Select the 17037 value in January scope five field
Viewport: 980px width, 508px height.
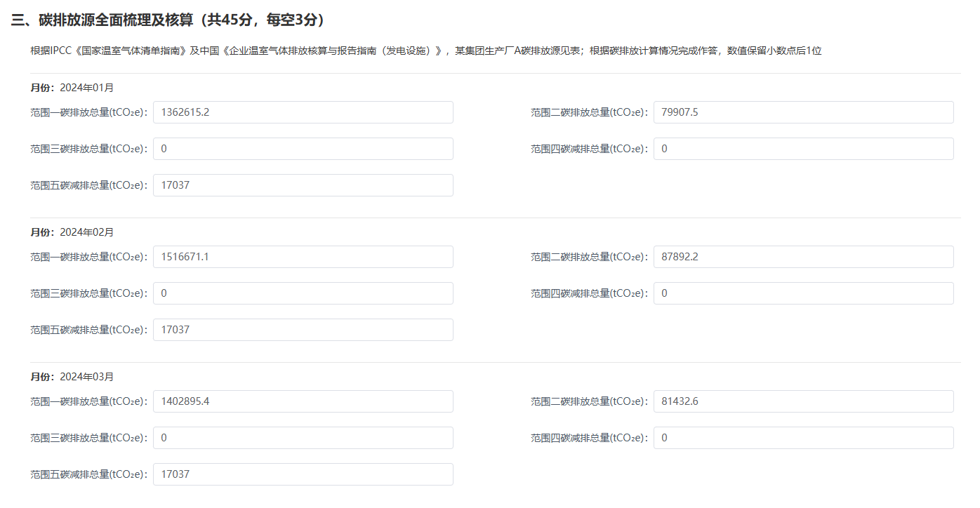point(302,185)
